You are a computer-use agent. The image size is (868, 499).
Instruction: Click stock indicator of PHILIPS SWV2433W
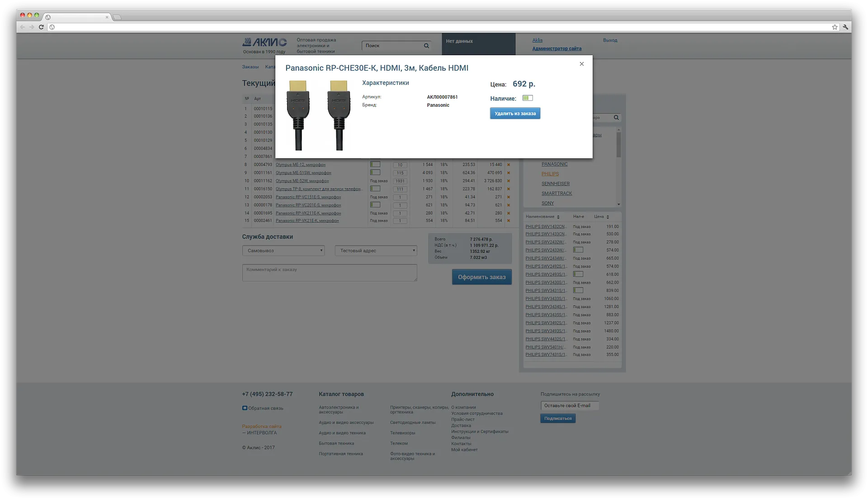pyautogui.click(x=578, y=250)
